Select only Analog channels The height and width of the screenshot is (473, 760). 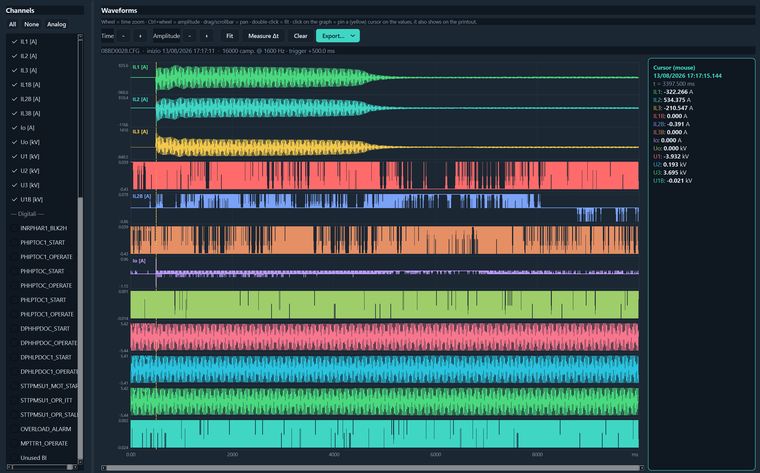point(56,24)
